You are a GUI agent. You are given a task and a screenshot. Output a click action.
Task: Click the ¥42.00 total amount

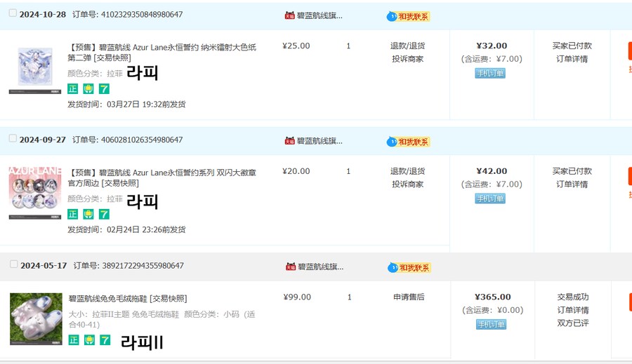click(x=492, y=171)
